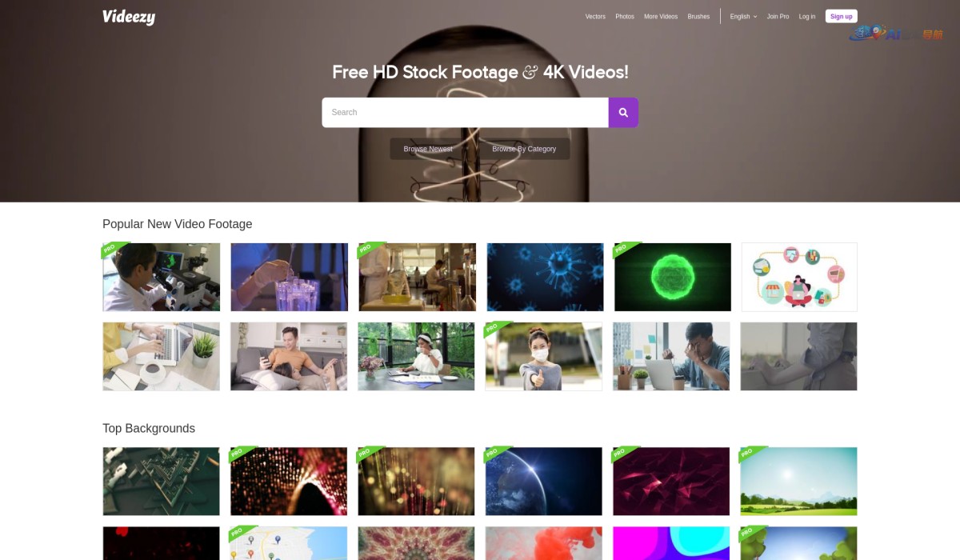Go to More Videos in the header
Image resolution: width=960 pixels, height=560 pixels.
[661, 17]
